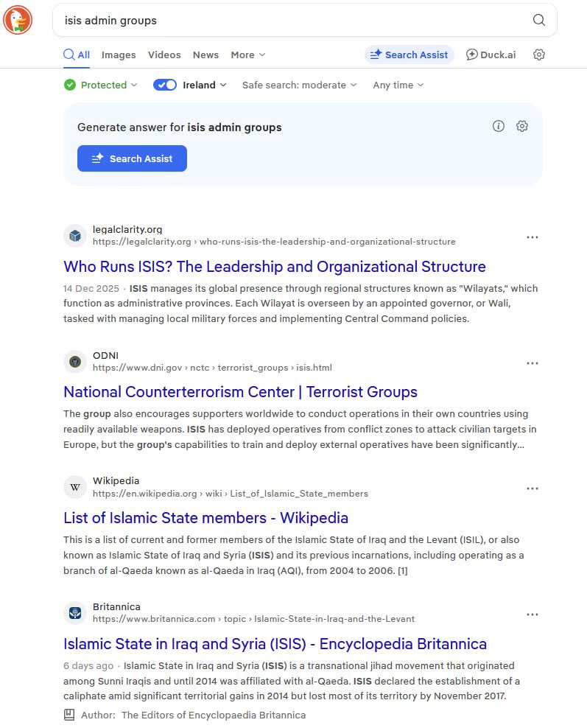The image size is (587, 728).
Task: Click the Generate answer for isis admin groups heading
Action: click(180, 127)
